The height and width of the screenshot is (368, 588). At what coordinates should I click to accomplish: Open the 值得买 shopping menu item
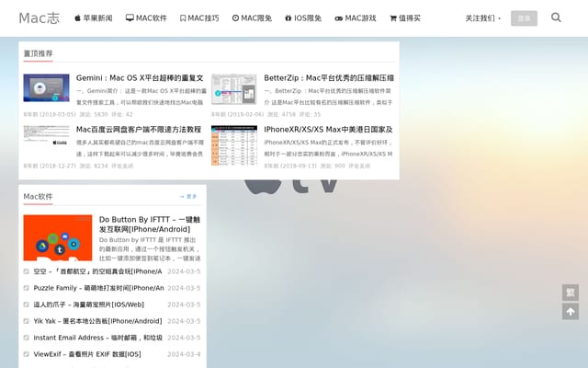click(x=405, y=18)
